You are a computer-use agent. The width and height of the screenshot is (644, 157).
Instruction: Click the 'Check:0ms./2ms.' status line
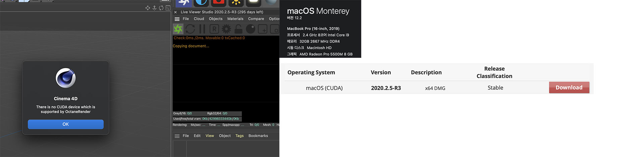pos(209,38)
